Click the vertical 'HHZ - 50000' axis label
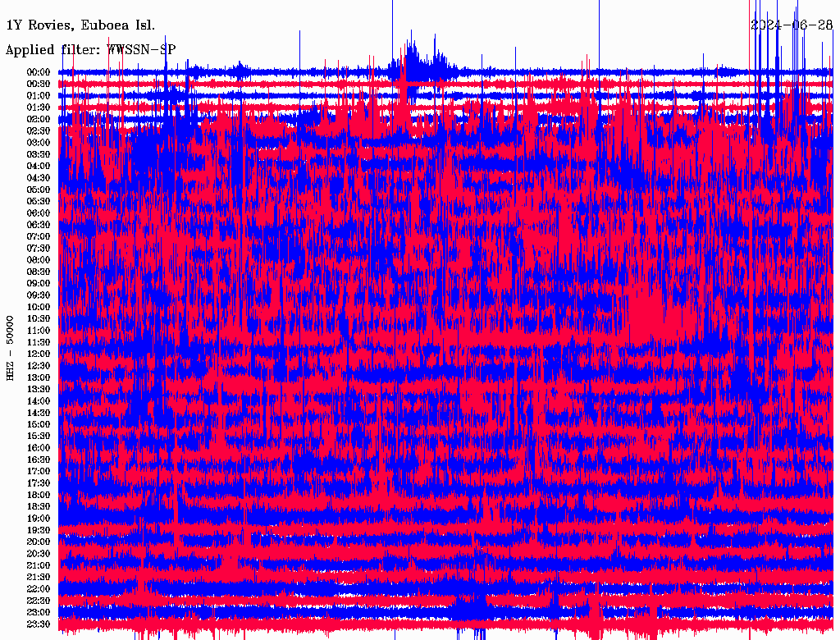 [x=10, y=348]
